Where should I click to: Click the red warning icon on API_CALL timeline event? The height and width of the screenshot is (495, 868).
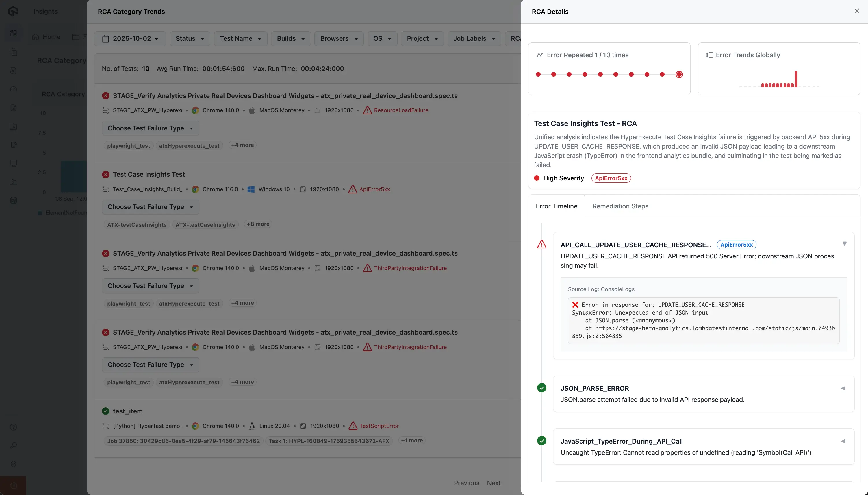[541, 244]
